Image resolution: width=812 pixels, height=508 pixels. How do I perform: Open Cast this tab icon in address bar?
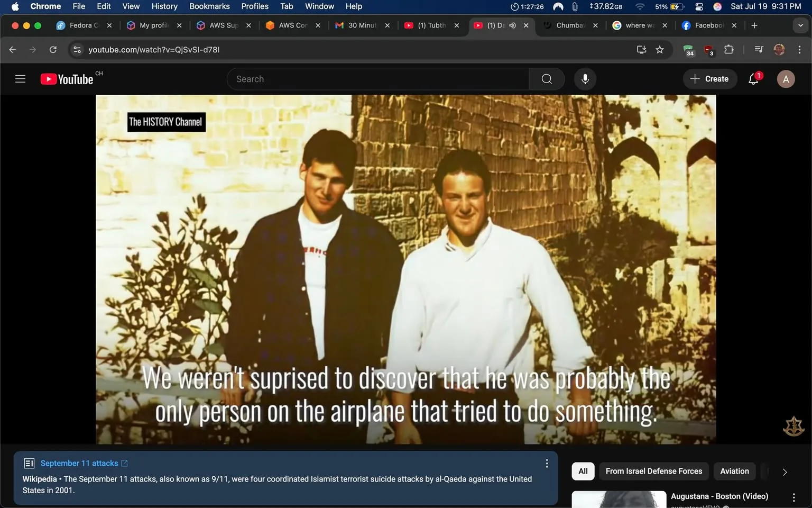641,49
